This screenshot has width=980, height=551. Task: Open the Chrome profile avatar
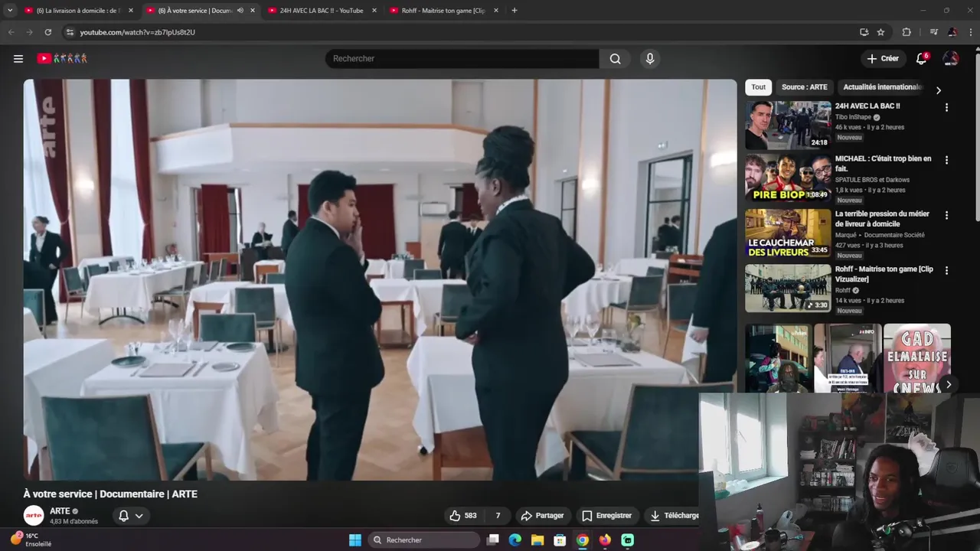point(952,32)
